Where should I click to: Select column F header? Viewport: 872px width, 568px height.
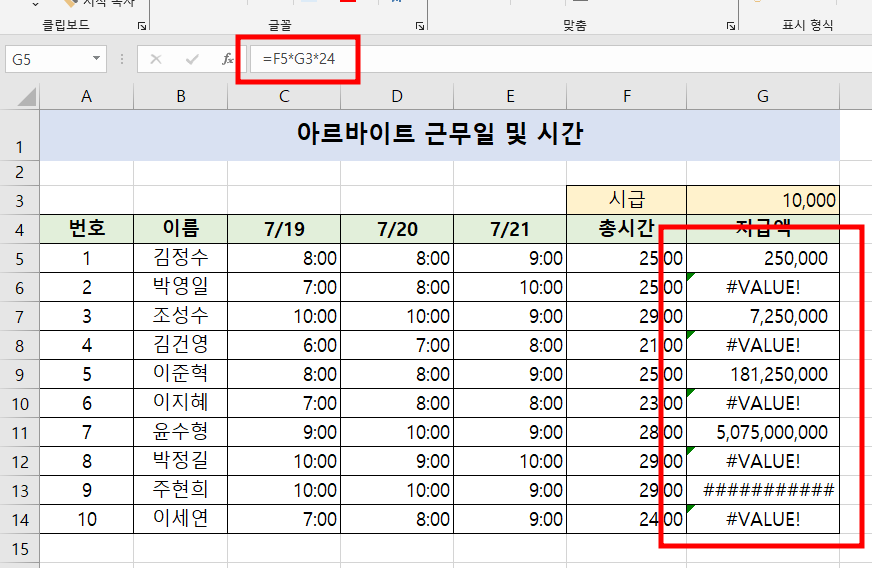(627, 96)
